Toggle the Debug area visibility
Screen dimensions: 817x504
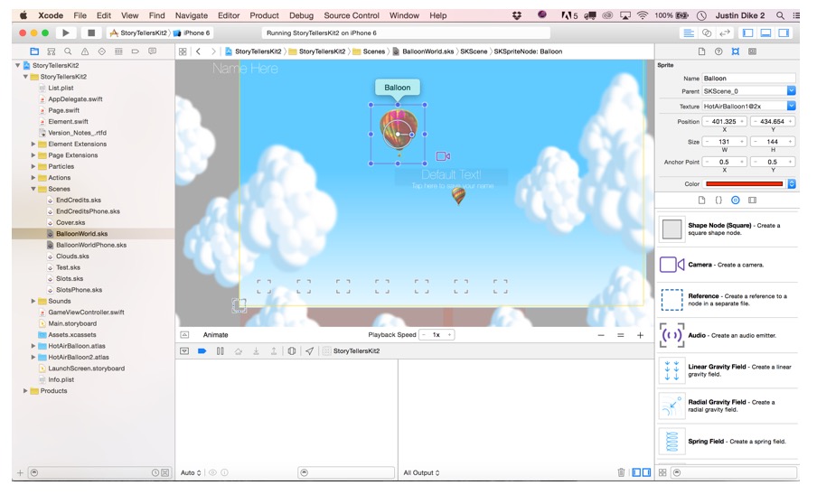point(765,33)
